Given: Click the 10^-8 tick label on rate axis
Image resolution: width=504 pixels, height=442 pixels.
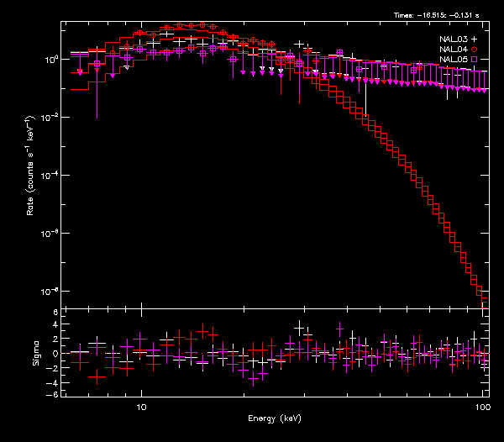Looking at the screenshot, I should 51,292.
